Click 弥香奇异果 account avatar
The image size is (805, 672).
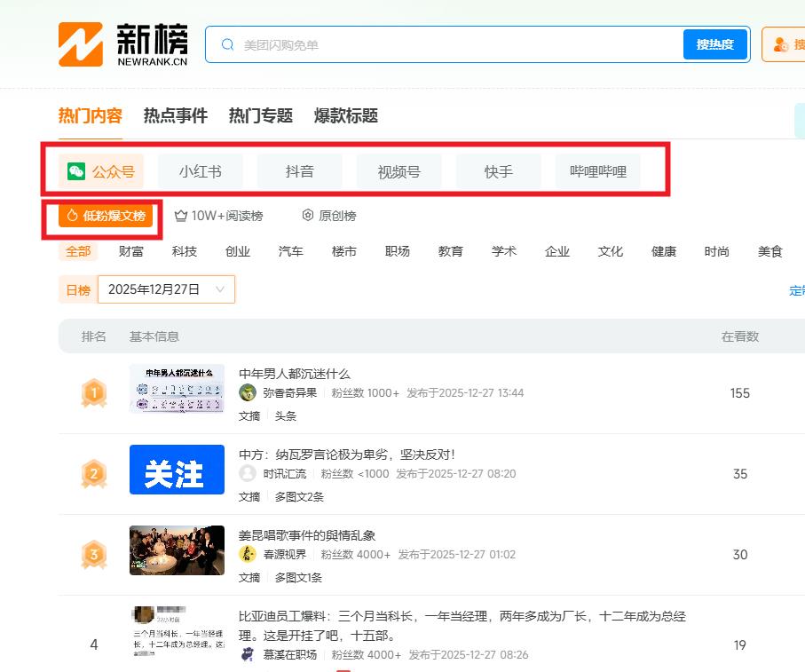(248, 392)
